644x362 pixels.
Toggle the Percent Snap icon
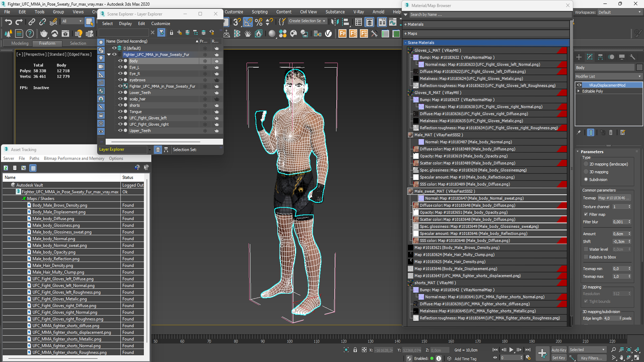tap(259, 22)
